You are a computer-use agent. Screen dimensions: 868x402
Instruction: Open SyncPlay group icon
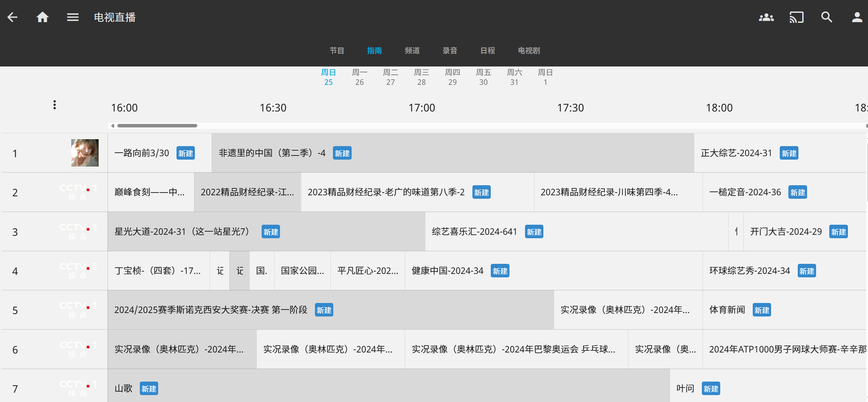[x=766, y=17]
